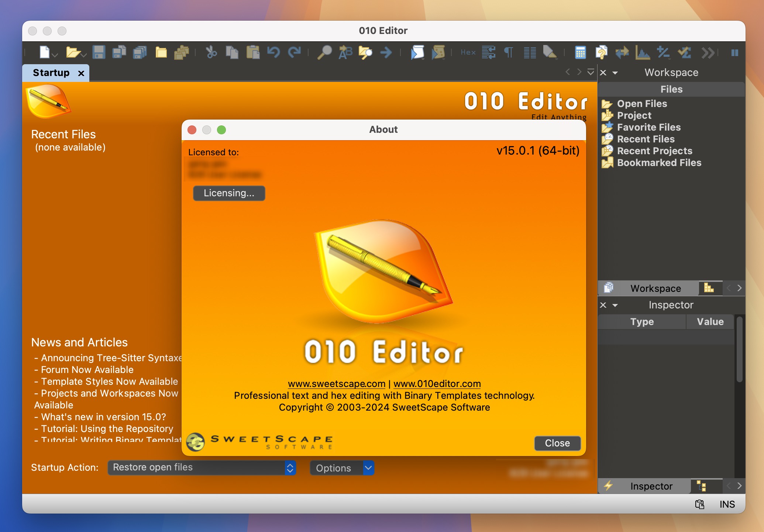Click the Import/Export tool icon

tap(622, 53)
